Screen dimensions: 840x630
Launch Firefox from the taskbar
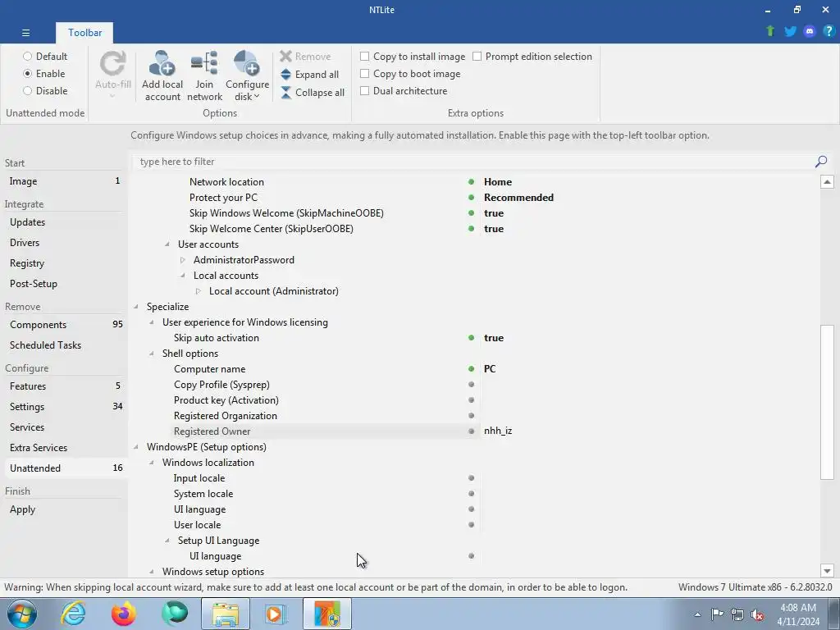(123, 614)
